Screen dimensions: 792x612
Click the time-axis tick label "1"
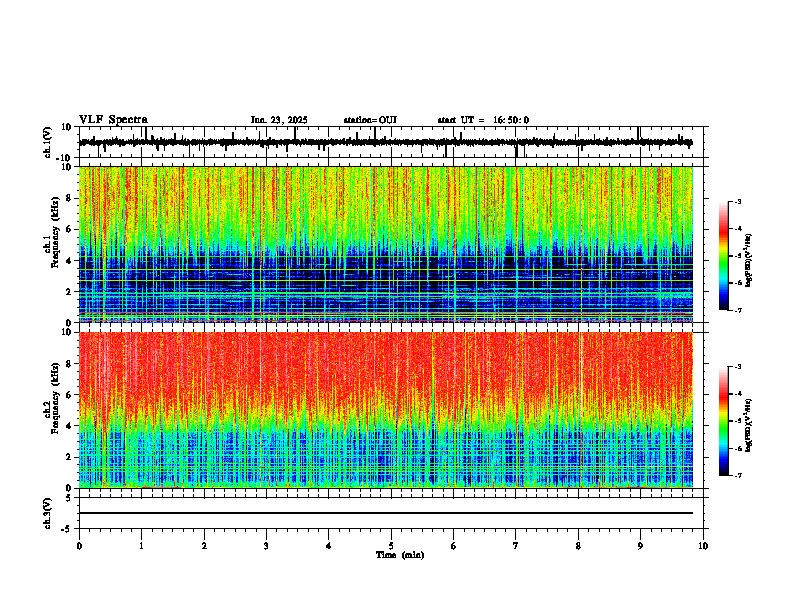coord(141,546)
